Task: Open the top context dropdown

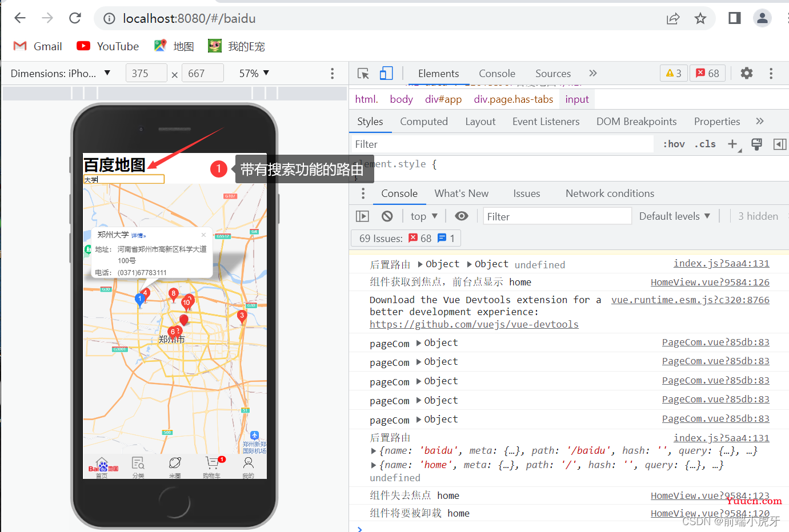Action: (424, 216)
